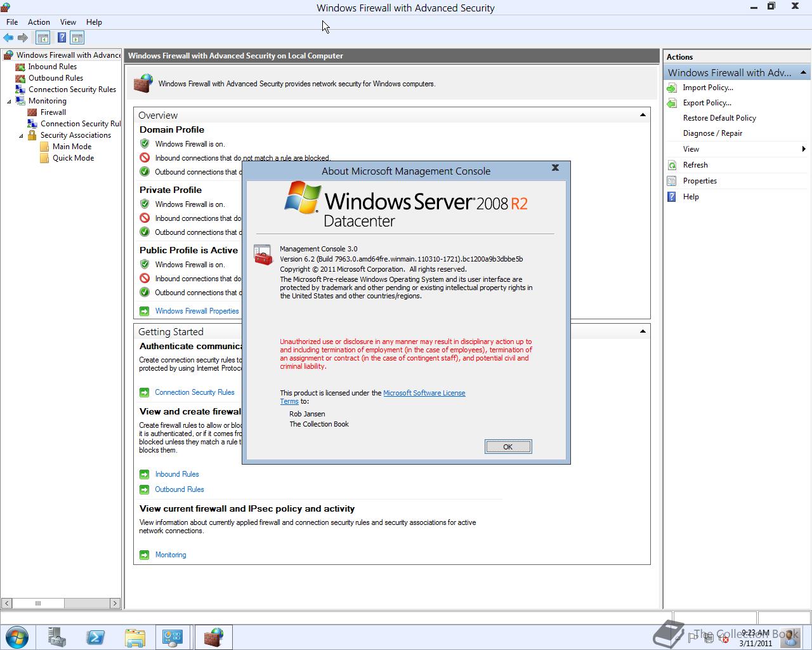Click Connection Security Rules link in Getting Started
812x650 pixels.
pyautogui.click(x=195, y=392)
